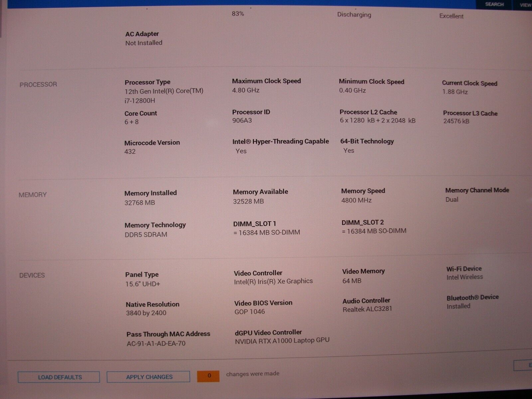532x399 pixels.
Task: Click the Memory Speed value 4800 MHz
Action: point(356,200)
